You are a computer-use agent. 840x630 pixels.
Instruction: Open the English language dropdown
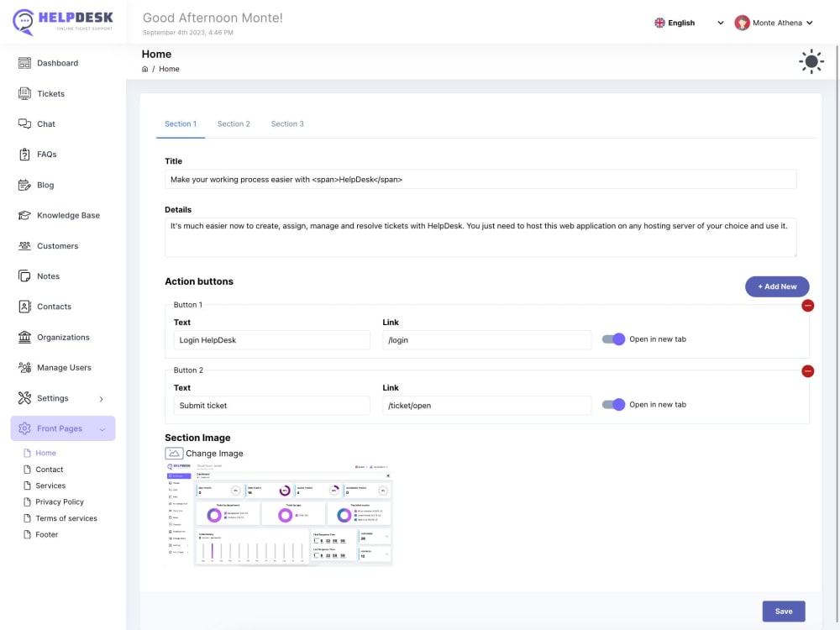[x=689, y=23]
